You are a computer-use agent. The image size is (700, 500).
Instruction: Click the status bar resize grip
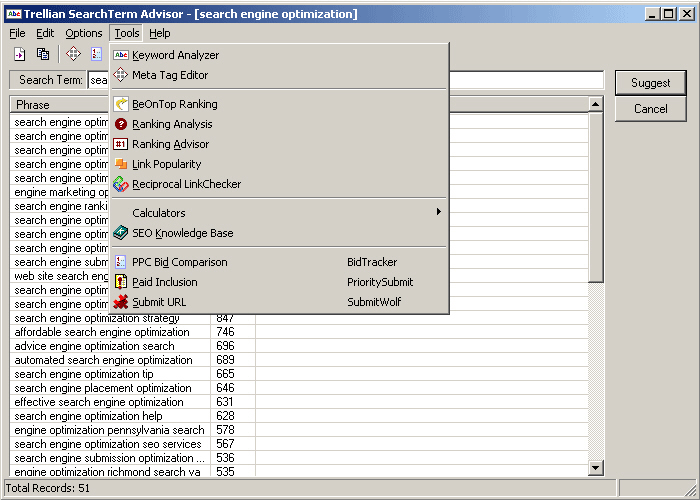pyautogui.click(x=690, y=490)
